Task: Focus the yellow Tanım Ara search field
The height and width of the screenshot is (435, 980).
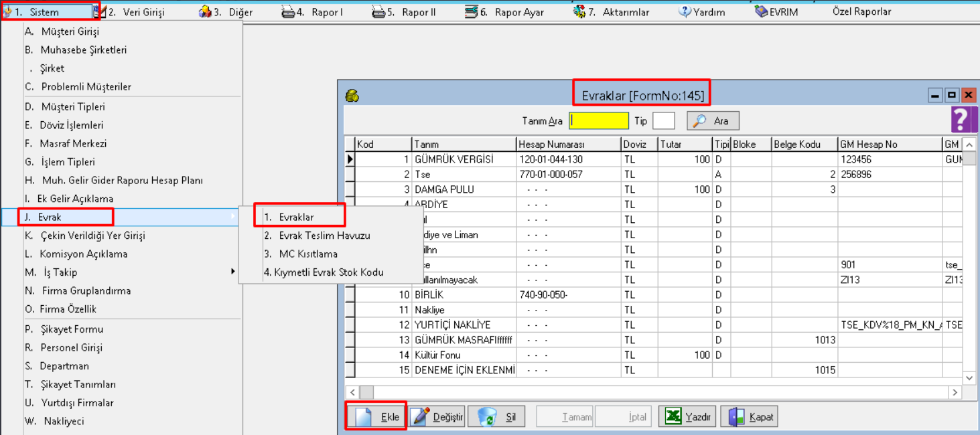Action: 599,120
